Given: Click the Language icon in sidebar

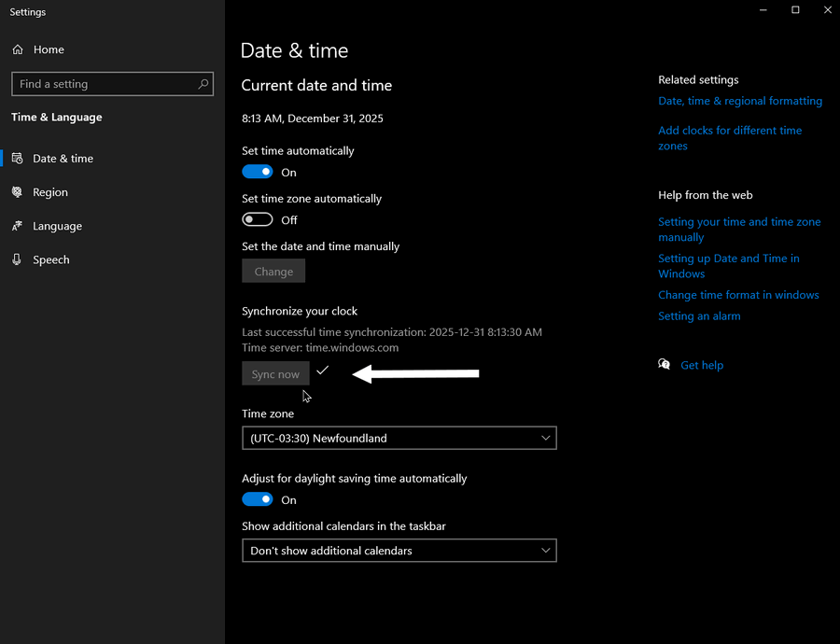Looking at the screenshot, I should [x=17, y=226].
